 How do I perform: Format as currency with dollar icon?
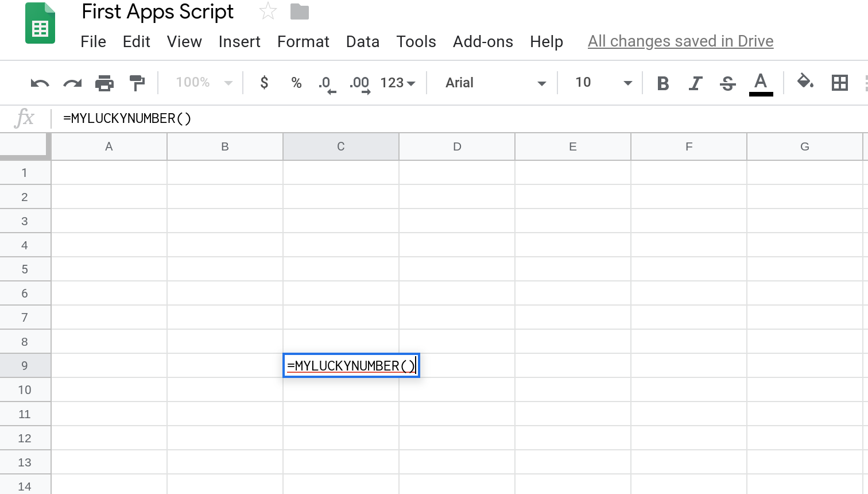264,83
